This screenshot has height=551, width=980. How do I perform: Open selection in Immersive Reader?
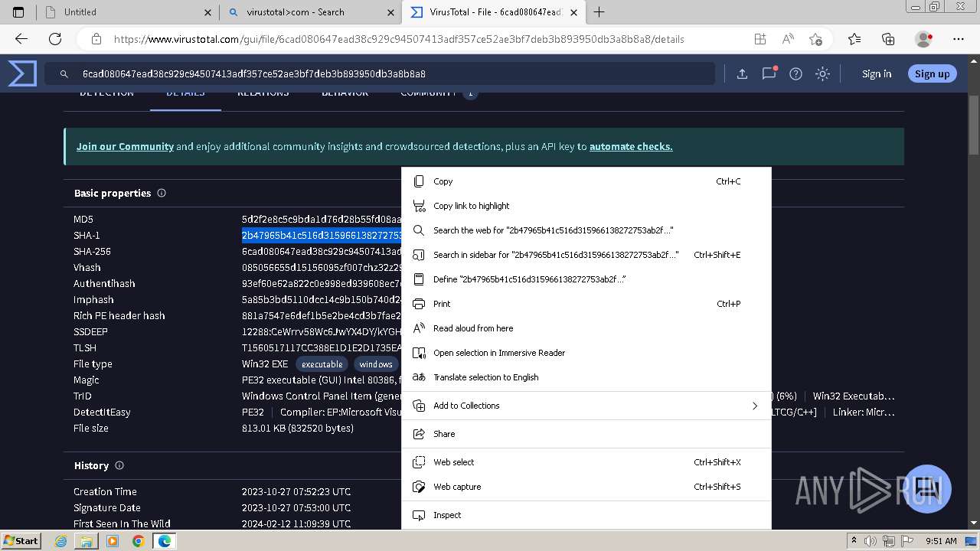[x=586, y=353]
